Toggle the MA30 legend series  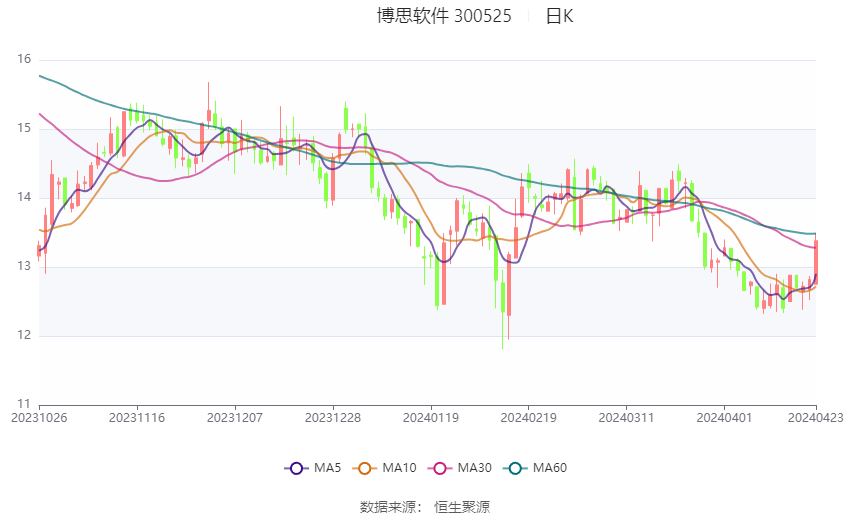(460, 468)
